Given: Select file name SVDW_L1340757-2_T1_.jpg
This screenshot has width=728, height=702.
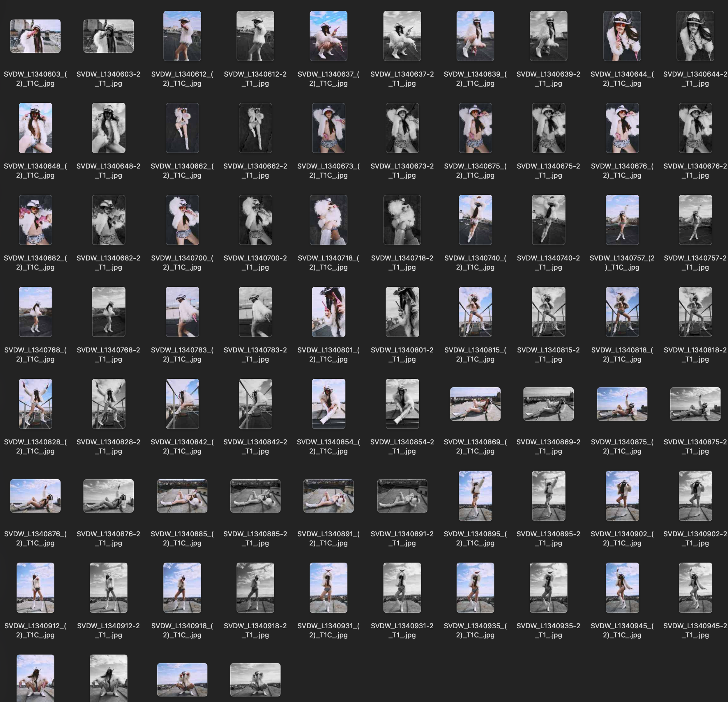Looking at the screenshot, I should coord(695,263).
